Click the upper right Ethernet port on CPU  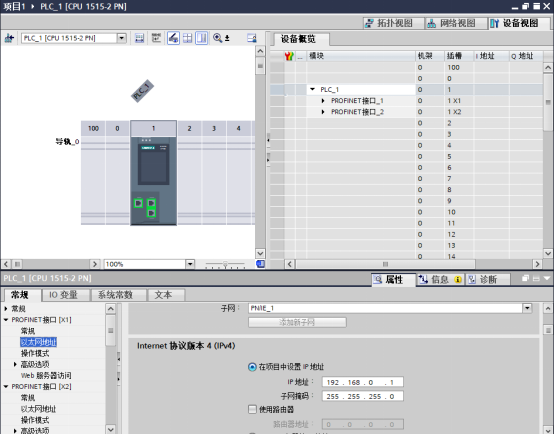pos(151,203)
